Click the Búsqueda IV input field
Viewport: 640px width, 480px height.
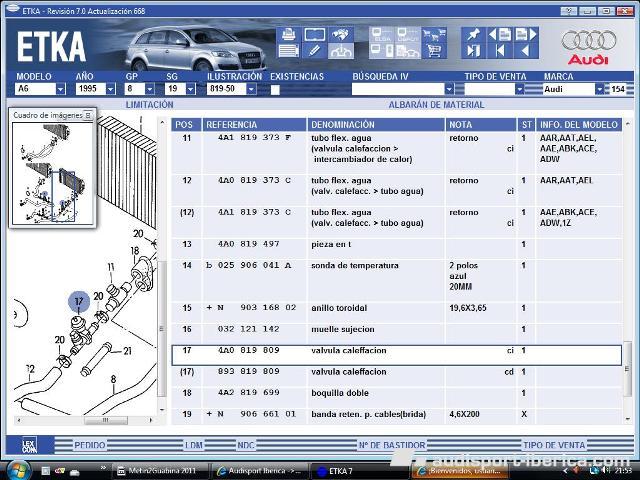pyautogui.click(x=398, y=89)
